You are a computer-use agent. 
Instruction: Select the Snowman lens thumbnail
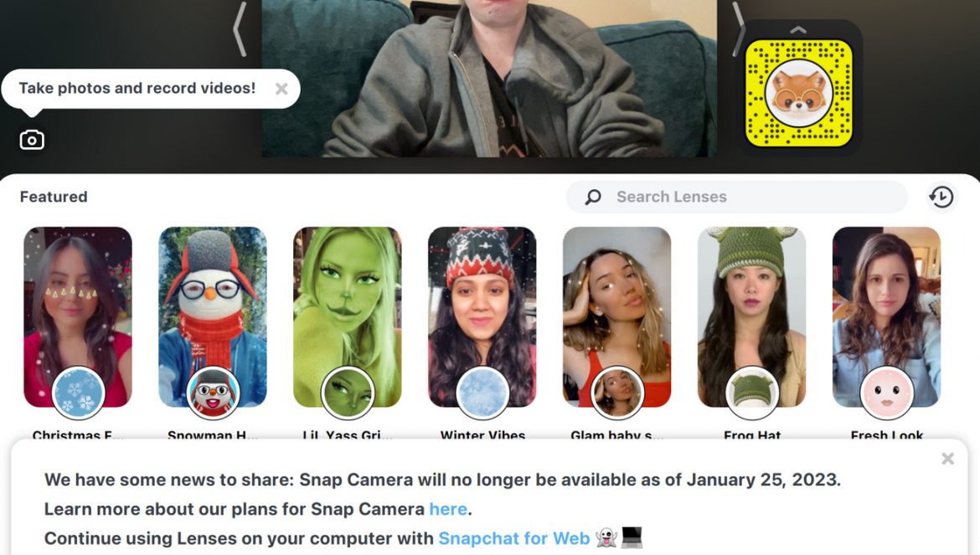click(x=213, y=316)
